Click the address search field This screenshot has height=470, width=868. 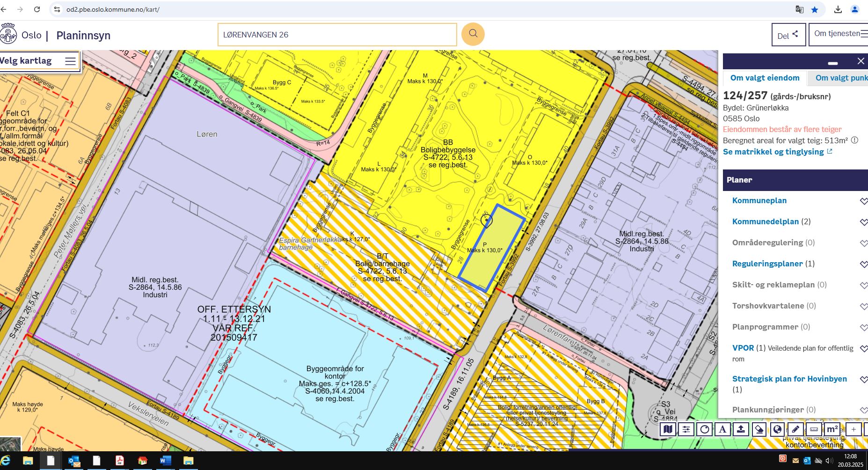tap(337, 35)
